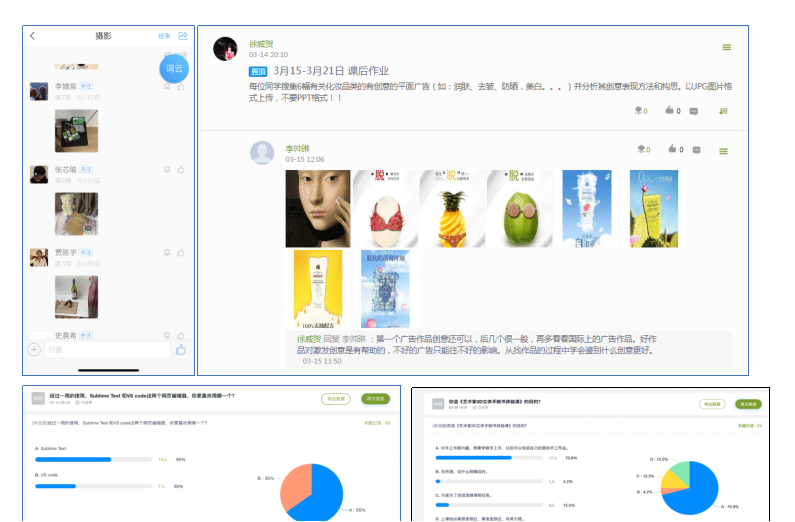Click comment icon on the assignment post
The image size is (795, 522).
694,111
